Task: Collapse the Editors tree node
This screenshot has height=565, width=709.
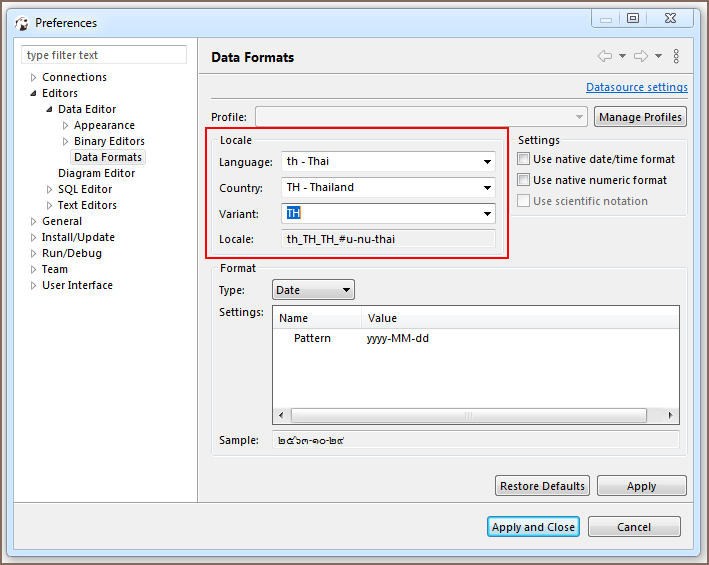Action: click(x=33, y=94)
